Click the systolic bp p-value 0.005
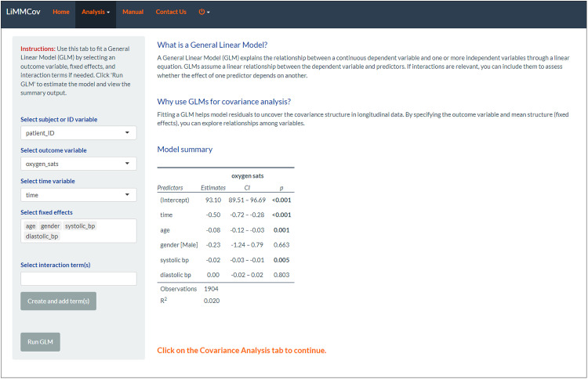The image size is (588, 379). pyautogui.click(x=281, y=260)
